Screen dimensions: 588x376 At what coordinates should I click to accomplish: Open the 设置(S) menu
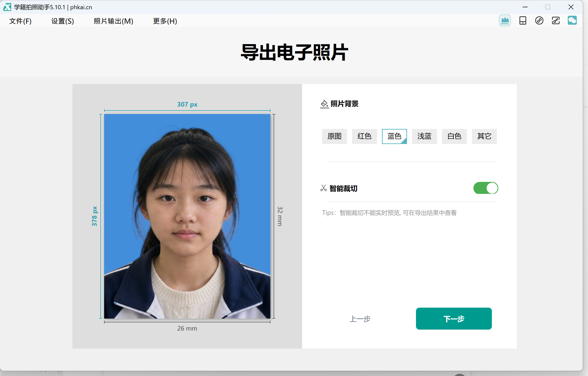coord(62,21)
